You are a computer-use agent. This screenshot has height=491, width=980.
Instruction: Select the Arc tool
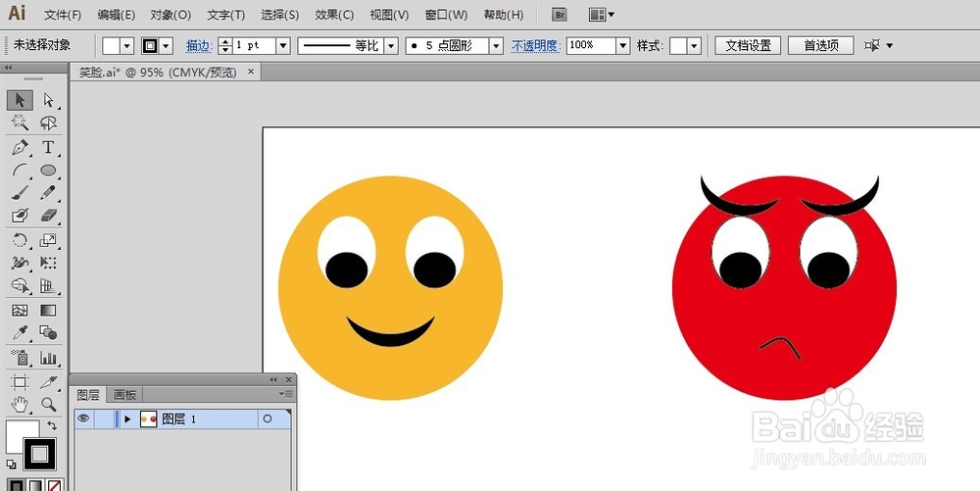point(20,171)
